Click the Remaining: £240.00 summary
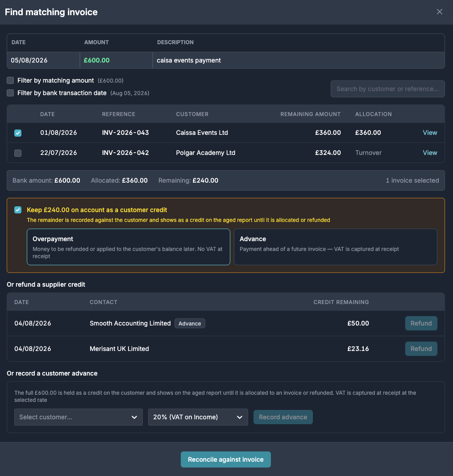Image resolution: width=453 pixels, height=476 pixels. pyautogui.click(x=188, y=180)
